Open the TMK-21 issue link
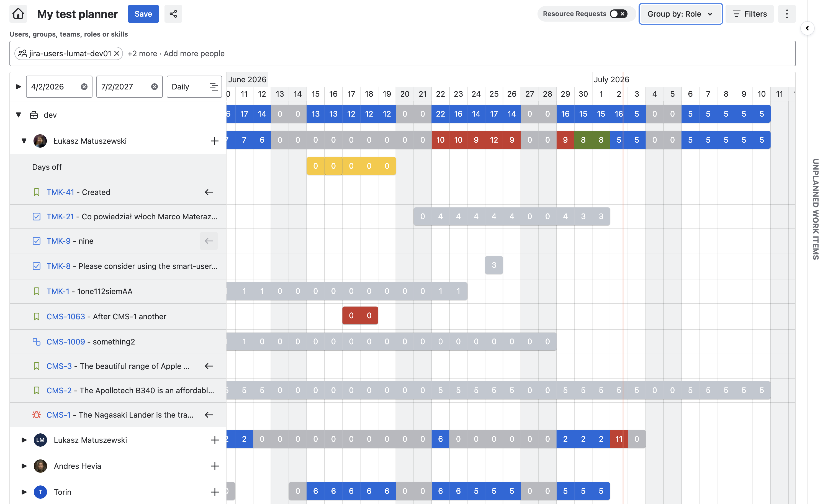Screen dimensions: 823x504 pyautogui.click(x=60, y=217)
